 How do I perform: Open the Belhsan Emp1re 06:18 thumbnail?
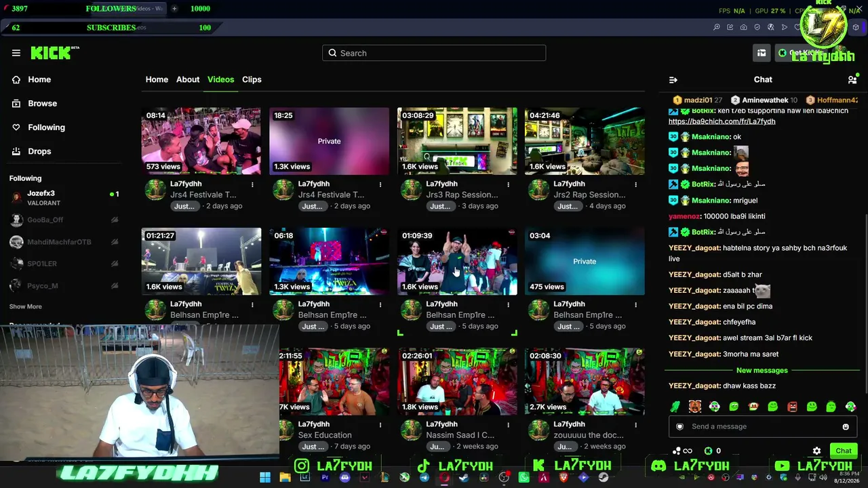pyautogui.click(x=329, y=262)
